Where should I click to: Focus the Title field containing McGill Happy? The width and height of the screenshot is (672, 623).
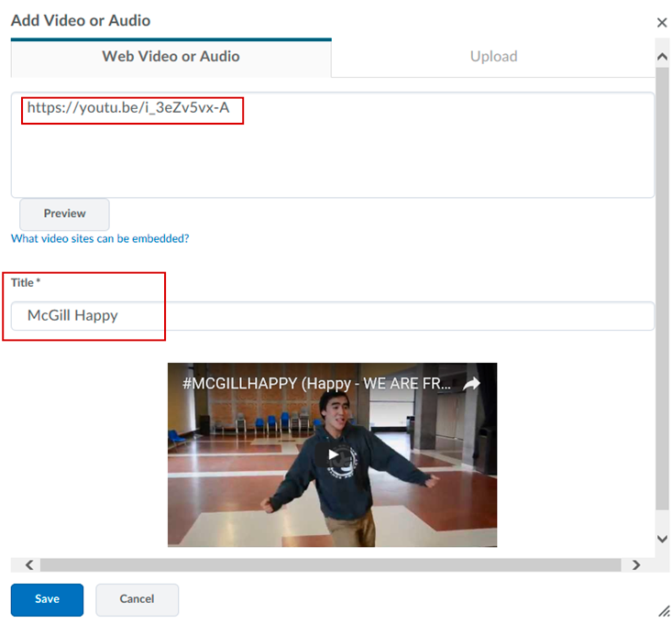point(332,316)
